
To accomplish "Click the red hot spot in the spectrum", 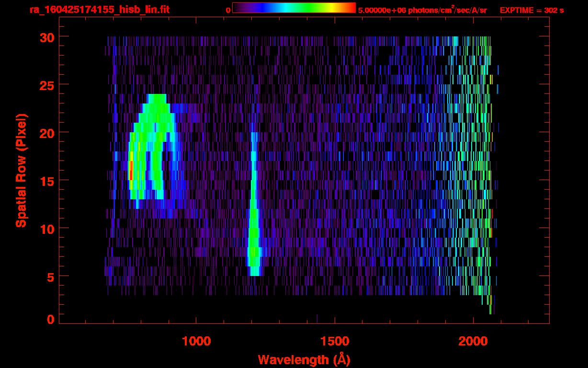I will point(131,170).
